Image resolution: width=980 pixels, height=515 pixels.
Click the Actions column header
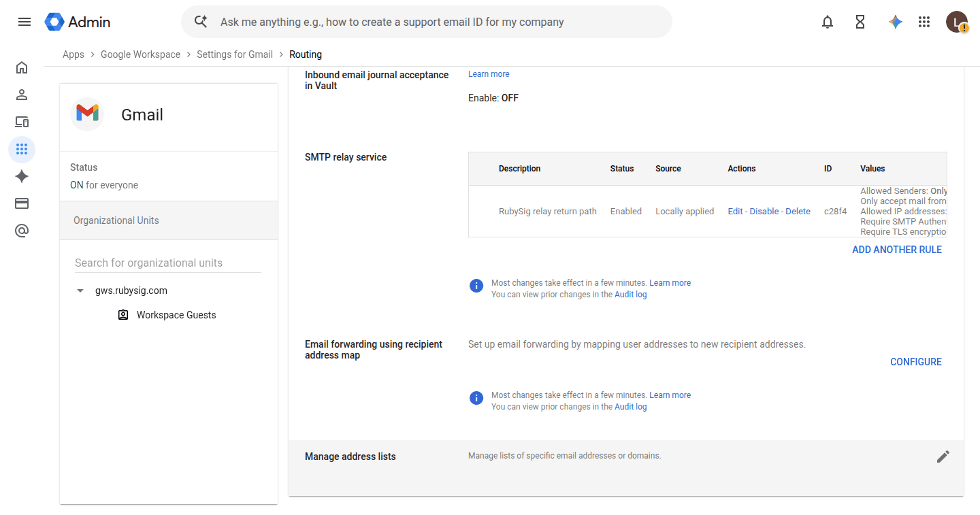742,169
